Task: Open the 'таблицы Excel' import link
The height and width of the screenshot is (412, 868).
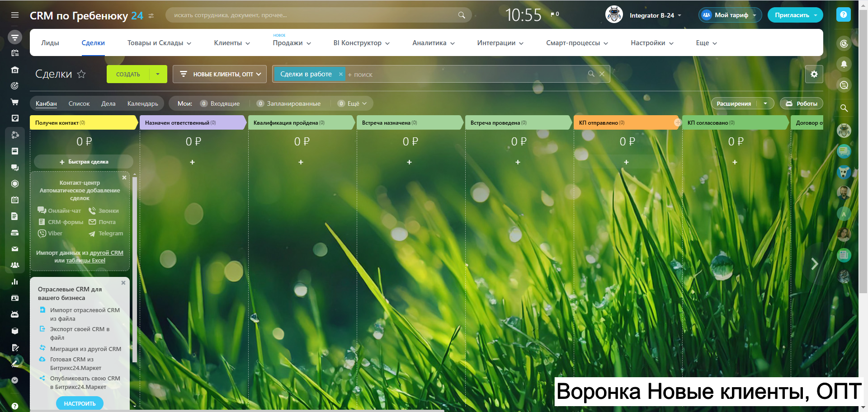Action: (x=86, y=261)
